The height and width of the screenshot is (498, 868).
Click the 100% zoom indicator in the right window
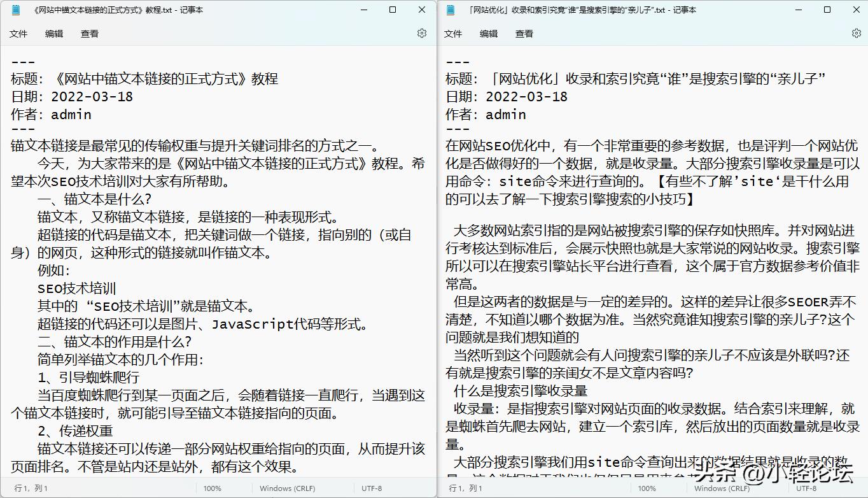click(x=647, y=488)
